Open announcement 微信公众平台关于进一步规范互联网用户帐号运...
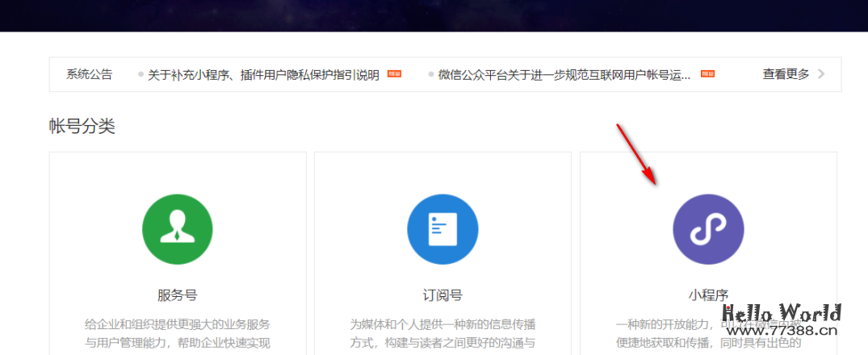Viewport: 868px width, 355px height. pyautogui.click(x=564, y=75)
